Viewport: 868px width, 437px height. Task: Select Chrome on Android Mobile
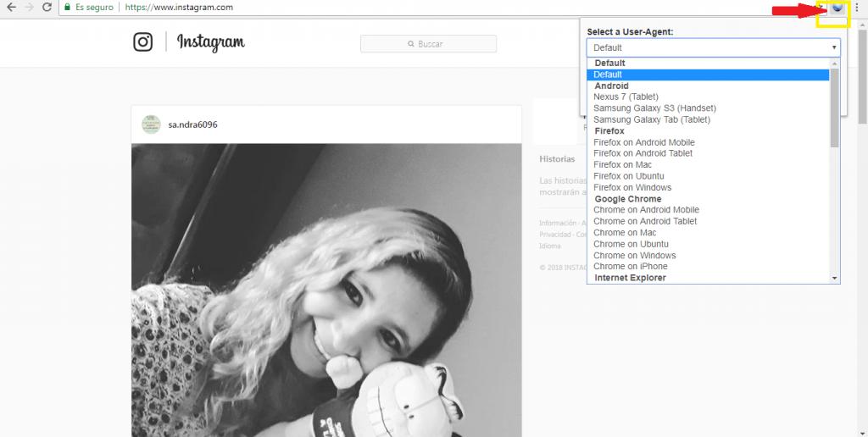pos(708,210)
